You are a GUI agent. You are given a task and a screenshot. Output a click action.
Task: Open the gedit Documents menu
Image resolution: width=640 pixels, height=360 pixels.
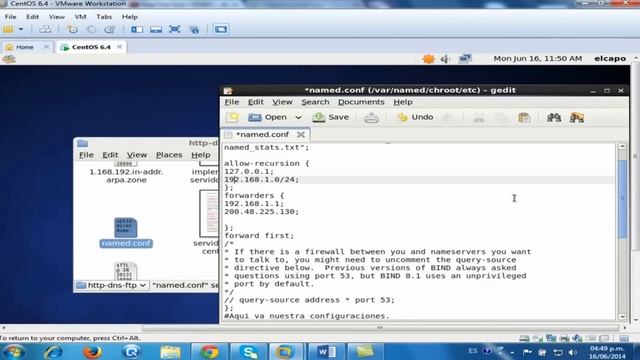(x=361, y=102)
